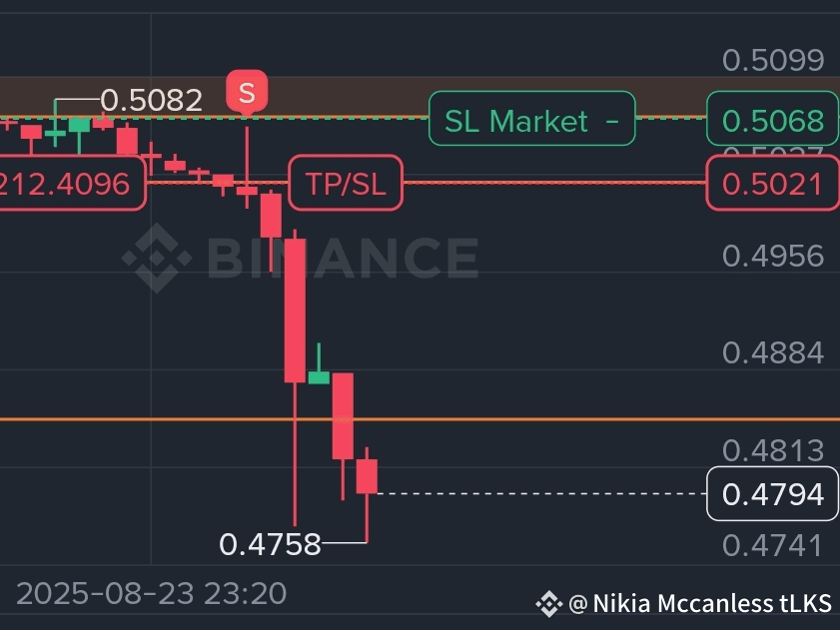This screenshot has width=840, height=630.
Task: Click the Binance icon beside Nikia Mccanless
Action: point(548,604)
